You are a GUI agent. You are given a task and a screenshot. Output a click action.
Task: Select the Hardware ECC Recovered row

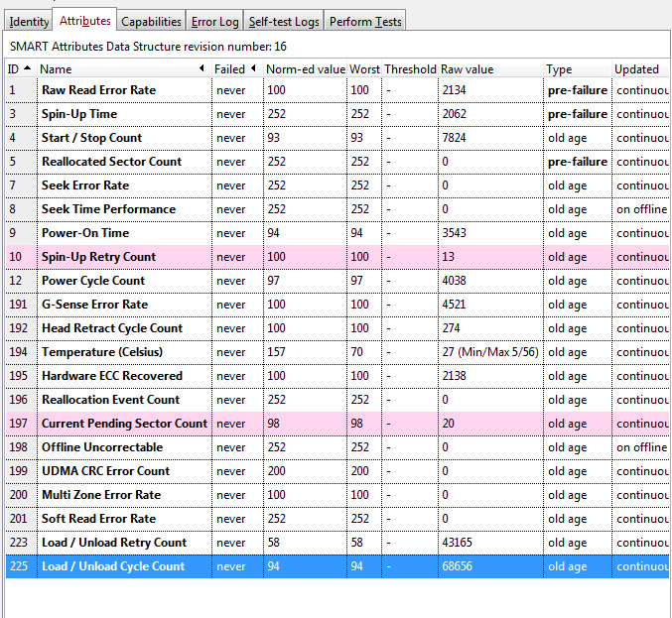click(336, 376)
